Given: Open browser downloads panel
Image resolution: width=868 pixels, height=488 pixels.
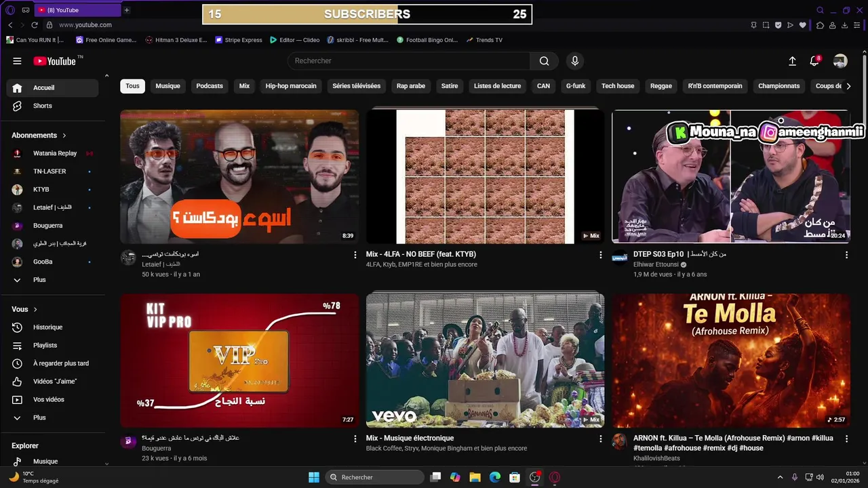Looking at the screenshot, I should tap(845, 25).
